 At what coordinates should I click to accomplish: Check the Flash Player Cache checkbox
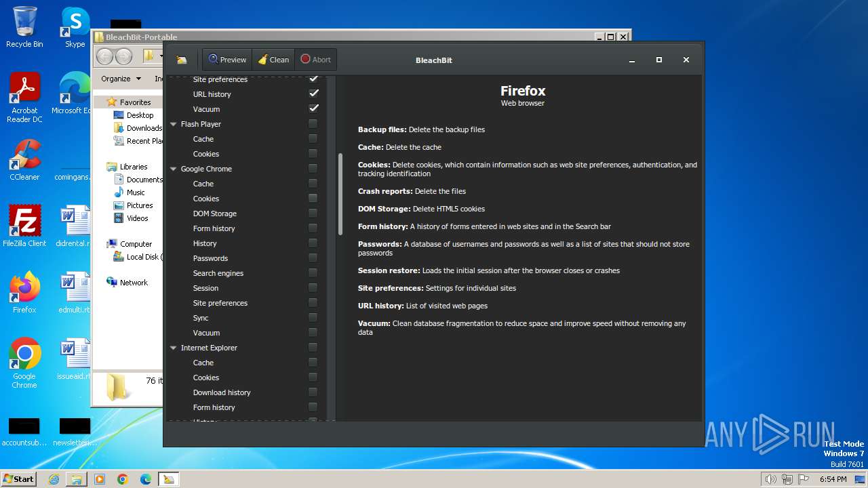[313, 138]
